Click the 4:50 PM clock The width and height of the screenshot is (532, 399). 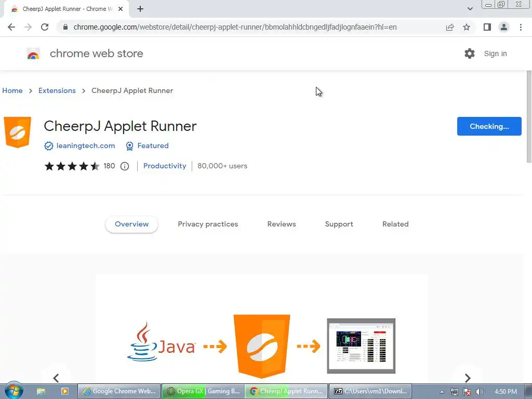(x=506, y=392)
